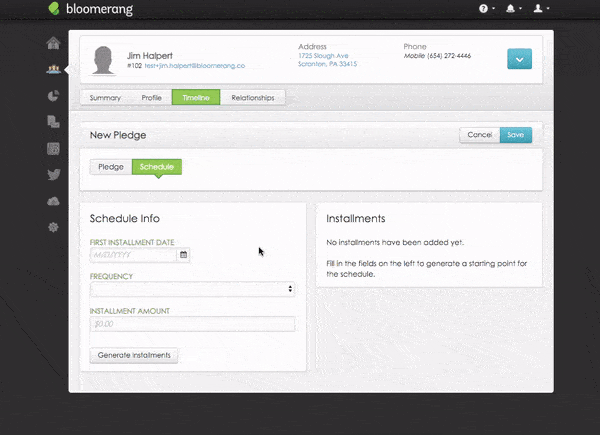Click the Twitter bird icon in sidebar
The image size is (600, 435).
(53, 175)
